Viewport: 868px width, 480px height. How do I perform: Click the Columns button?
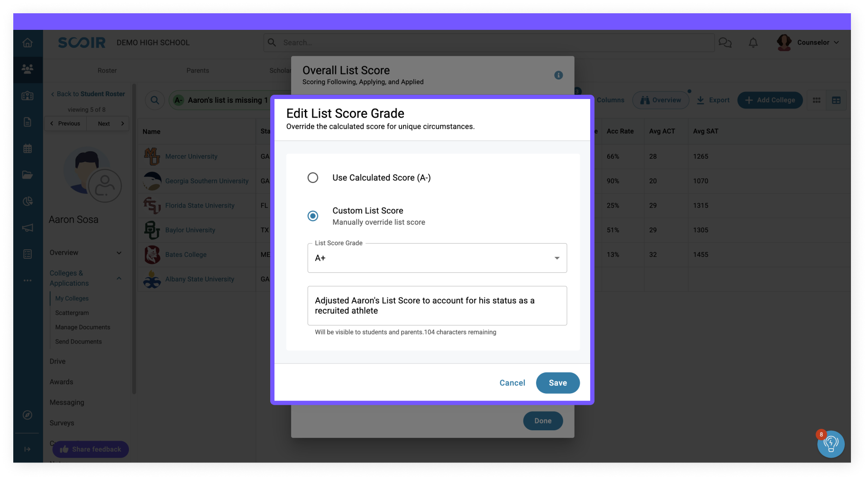pos(611,100)
